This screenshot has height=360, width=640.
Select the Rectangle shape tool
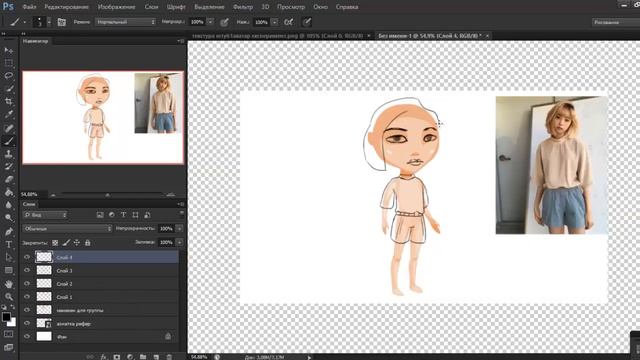pyautogui.click(x=9, y=270)
